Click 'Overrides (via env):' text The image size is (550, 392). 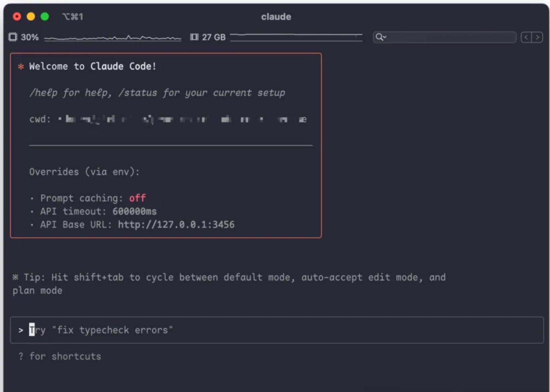coord(84,172)
